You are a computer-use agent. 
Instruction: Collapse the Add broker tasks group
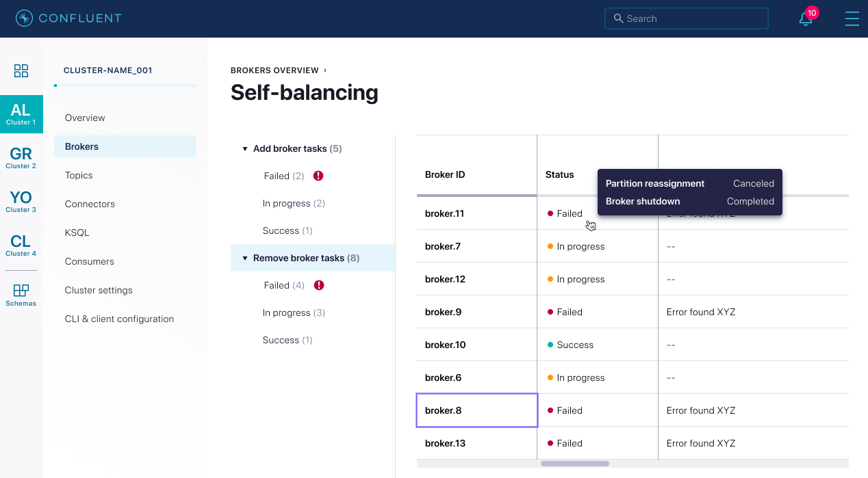click(245, 149)
